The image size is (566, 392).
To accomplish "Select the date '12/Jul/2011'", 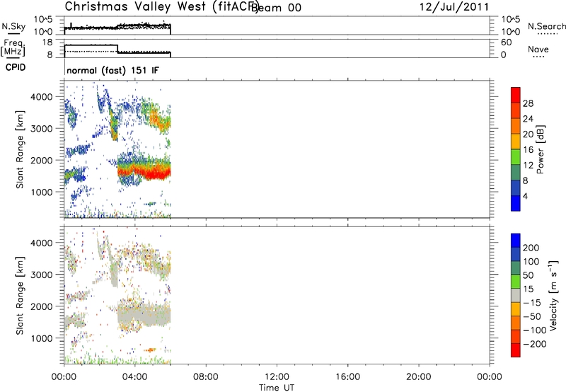I will [x=454, y=7].
